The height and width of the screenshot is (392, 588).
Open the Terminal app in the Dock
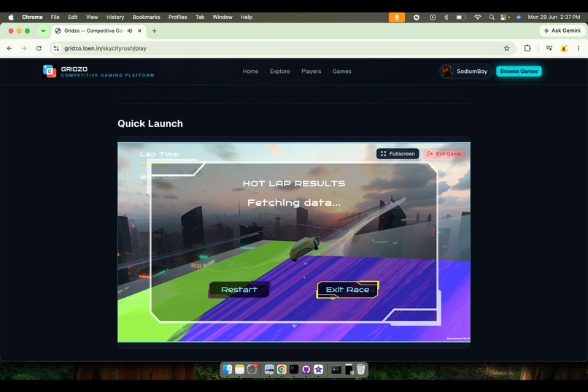pyautogui.click(x=294, y=369)
